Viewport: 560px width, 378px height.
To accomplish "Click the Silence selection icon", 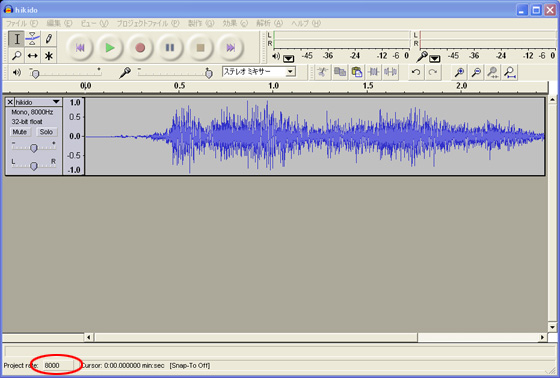I will tap(390, 72).
